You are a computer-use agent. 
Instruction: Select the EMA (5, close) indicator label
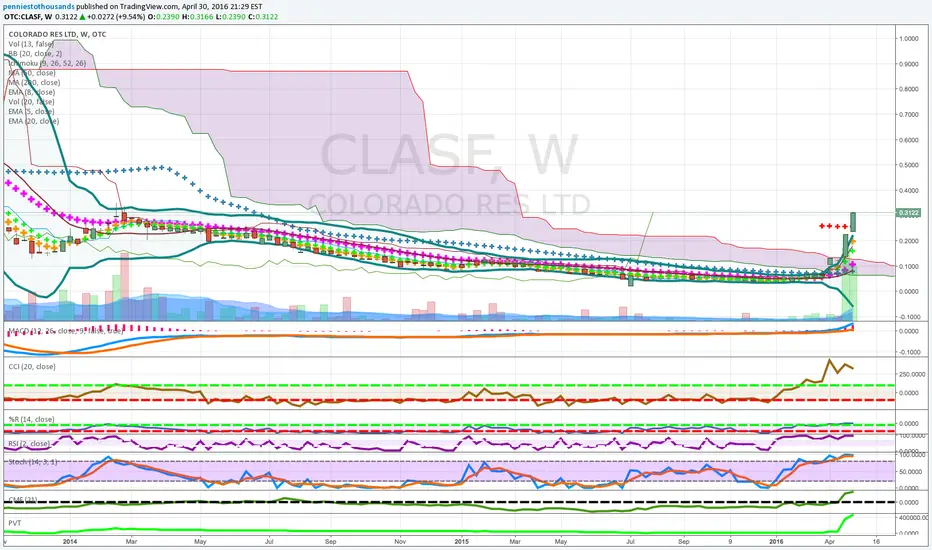[32, 111]
